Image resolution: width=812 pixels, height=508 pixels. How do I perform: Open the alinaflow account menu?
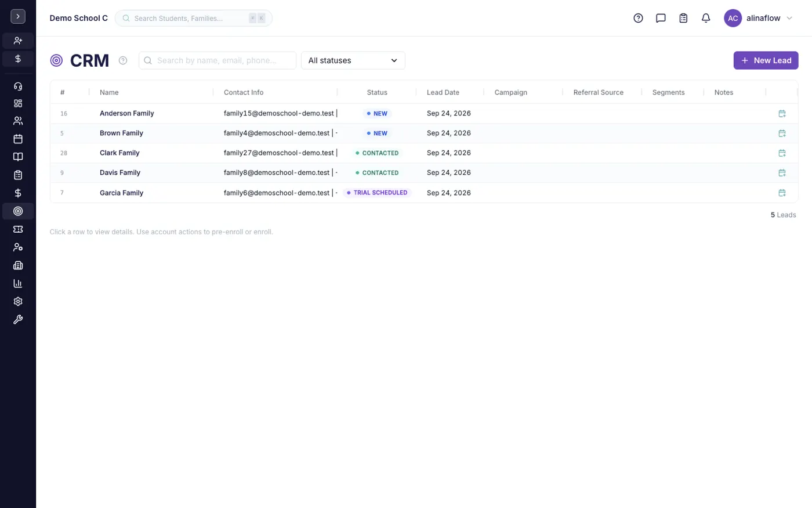(759, 18)
